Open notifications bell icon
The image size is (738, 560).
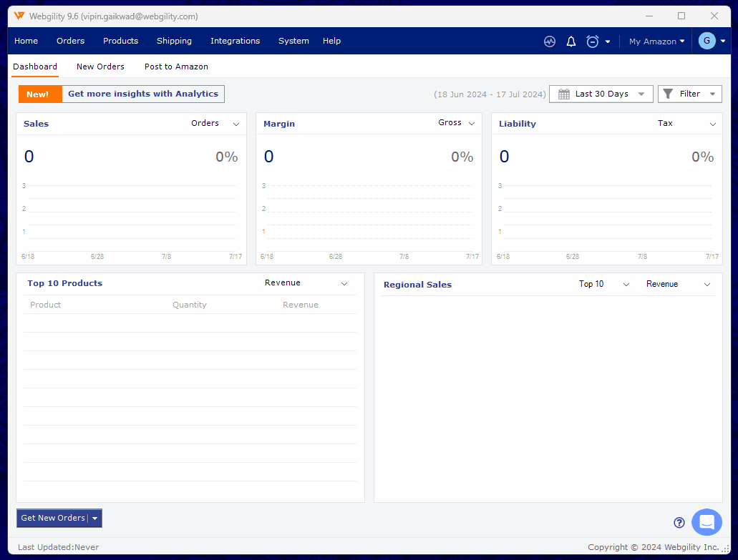coord(571,41)
